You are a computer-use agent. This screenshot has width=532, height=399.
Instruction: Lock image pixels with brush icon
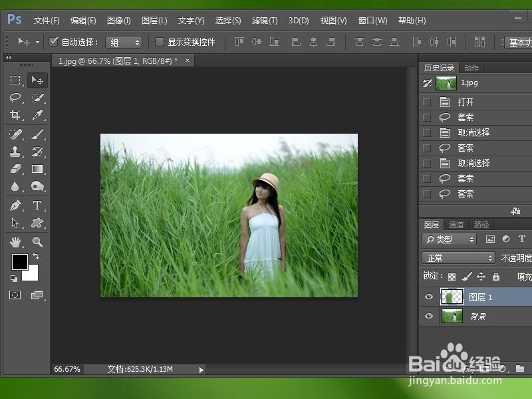click(467, 277)
